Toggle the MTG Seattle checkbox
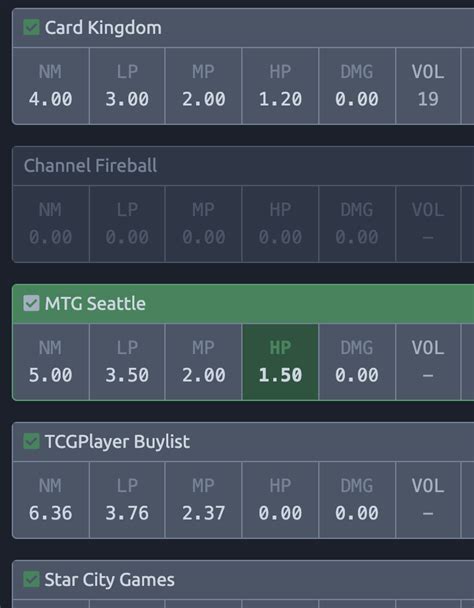474x608 pixels. pos(31,303)
